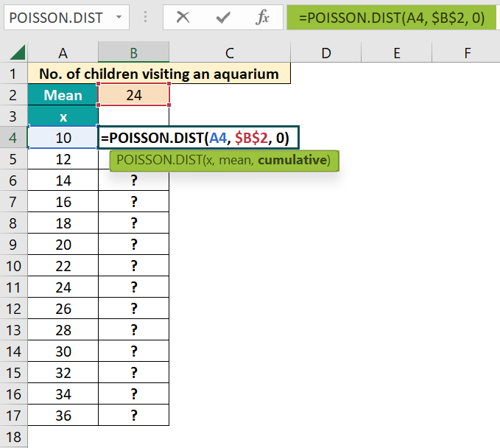Select column C header
Image resolution: width=500 pixels, height=448 pixels.
tap(230, 52)
